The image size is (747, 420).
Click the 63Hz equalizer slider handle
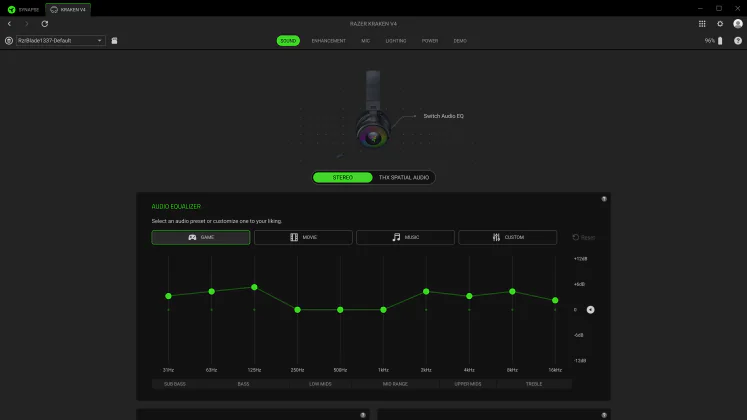[212, 291]
